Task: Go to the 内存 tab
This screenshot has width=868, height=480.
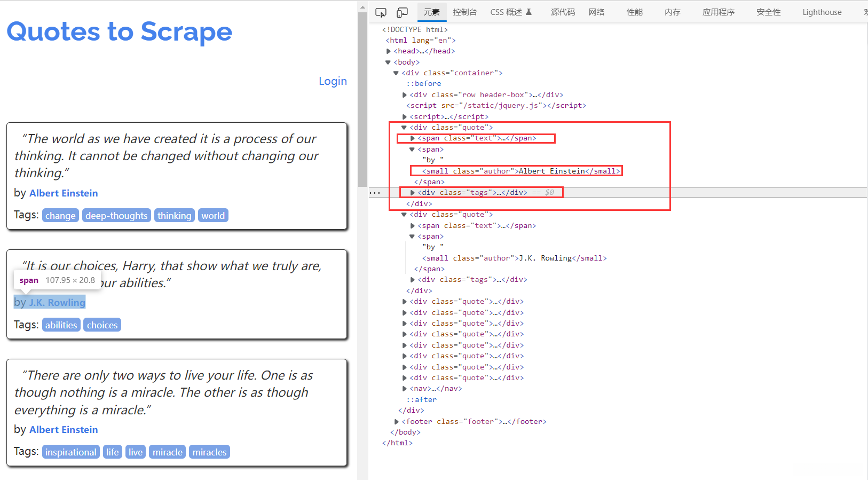Action: (673, 12)
